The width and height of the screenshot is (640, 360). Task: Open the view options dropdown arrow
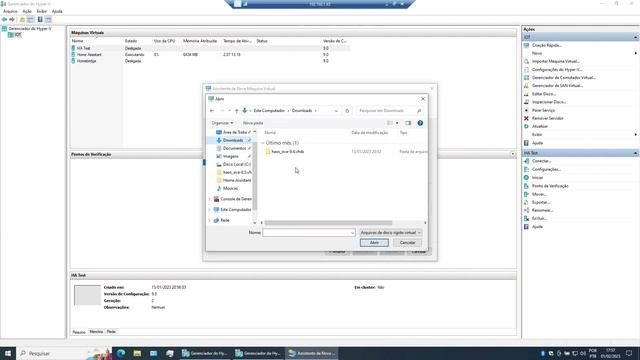pos(397,123)
